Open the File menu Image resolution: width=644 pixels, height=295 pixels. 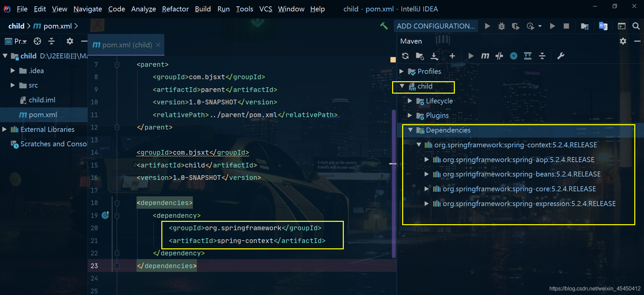click(x=22, y=9)
